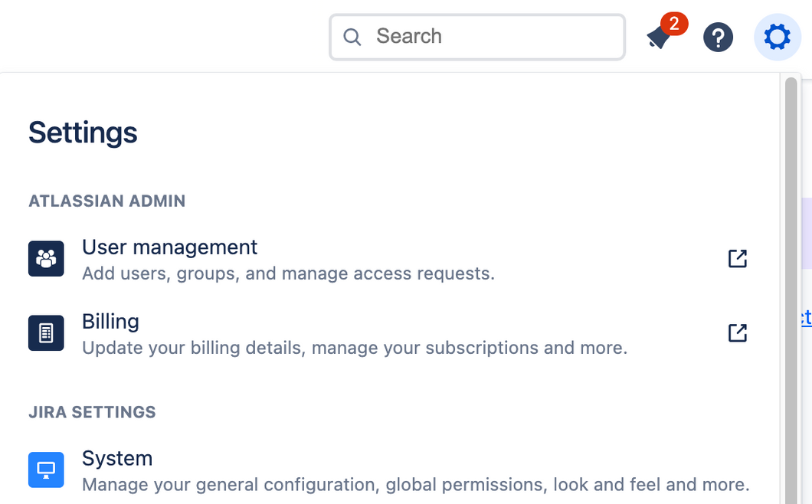
Task: Open the User management menu entry
Action: coord(169,247)
